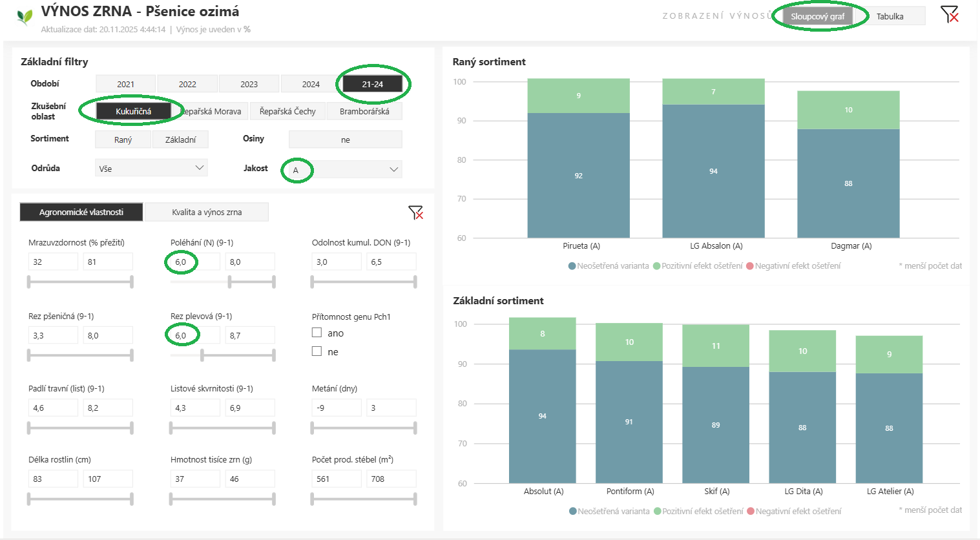Click Počet prod. stébel minimum field 561
Viewport: 980px width, 540px height.
click(x=337, y=479)
